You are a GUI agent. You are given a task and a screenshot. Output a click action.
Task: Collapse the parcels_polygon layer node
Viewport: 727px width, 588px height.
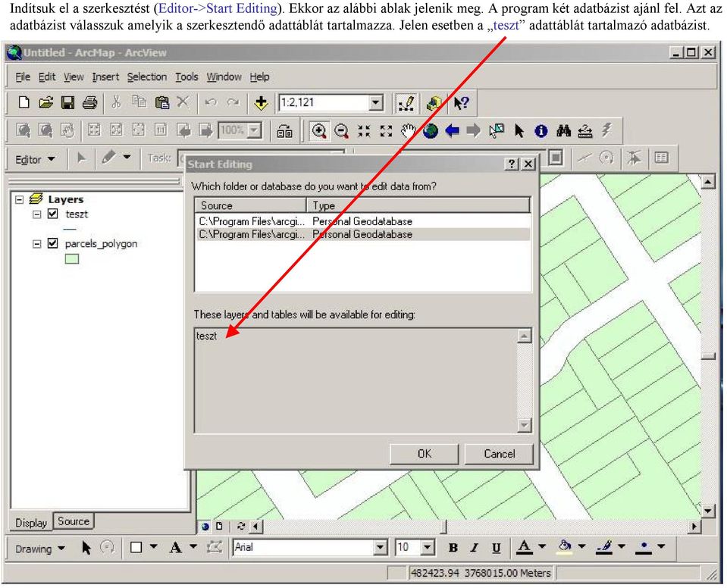tap(36, 244)
